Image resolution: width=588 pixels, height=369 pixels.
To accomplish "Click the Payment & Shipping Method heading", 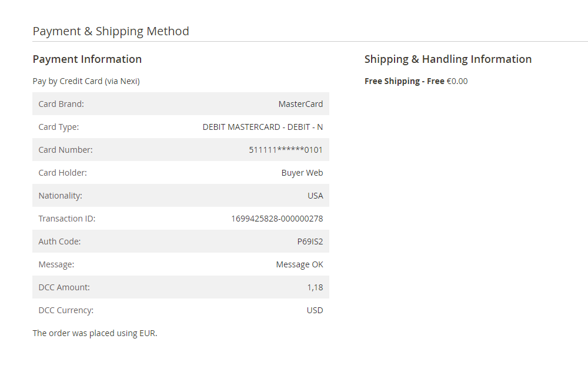I will tap(111, 31).
